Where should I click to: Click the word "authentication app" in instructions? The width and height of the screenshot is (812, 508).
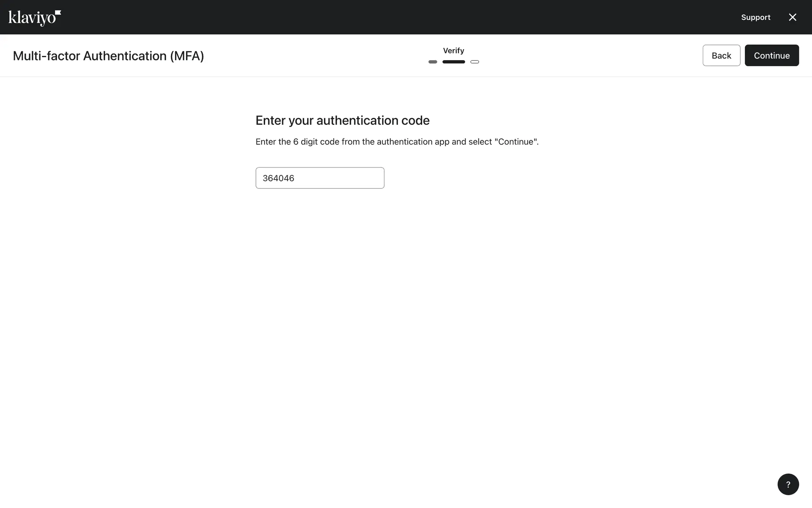coord(413,142)
